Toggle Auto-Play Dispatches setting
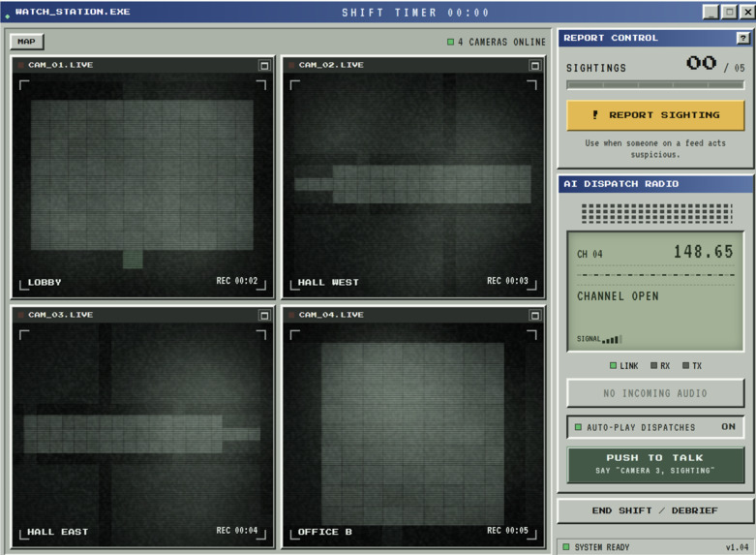756x555 pixels. pyautogui.click(x=655, y=427)
